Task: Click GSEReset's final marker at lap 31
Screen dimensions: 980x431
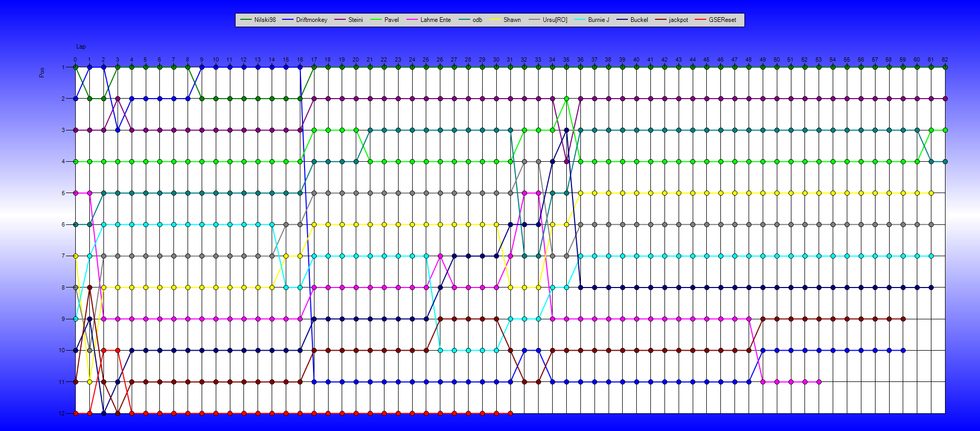Action: pos(510,413)
